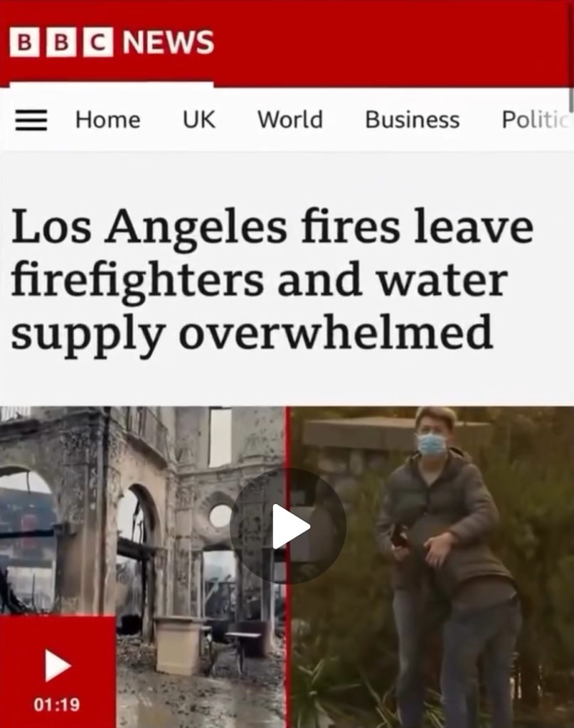Click the word 'overwhelmed' in the headline
The image size is (574, 728).
click(335, 333)
